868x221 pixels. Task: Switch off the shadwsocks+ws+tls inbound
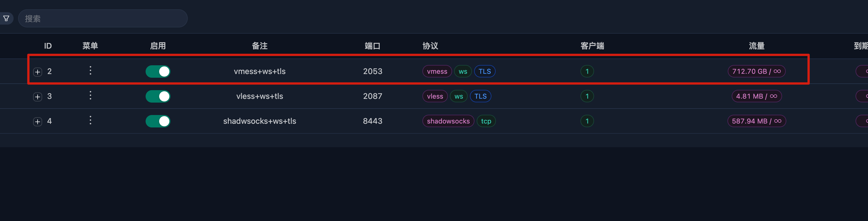tap(158, 121)
